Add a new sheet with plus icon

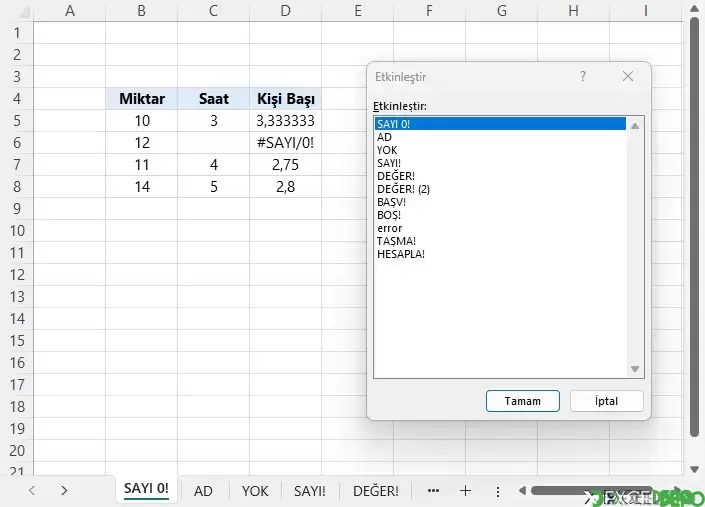[x=466, y=491]
